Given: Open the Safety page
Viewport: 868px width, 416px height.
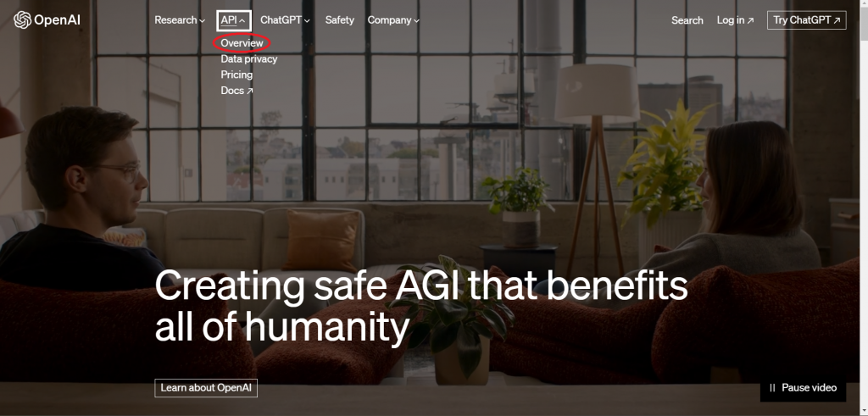Looking at the screenshot, I should pos(339,20).
